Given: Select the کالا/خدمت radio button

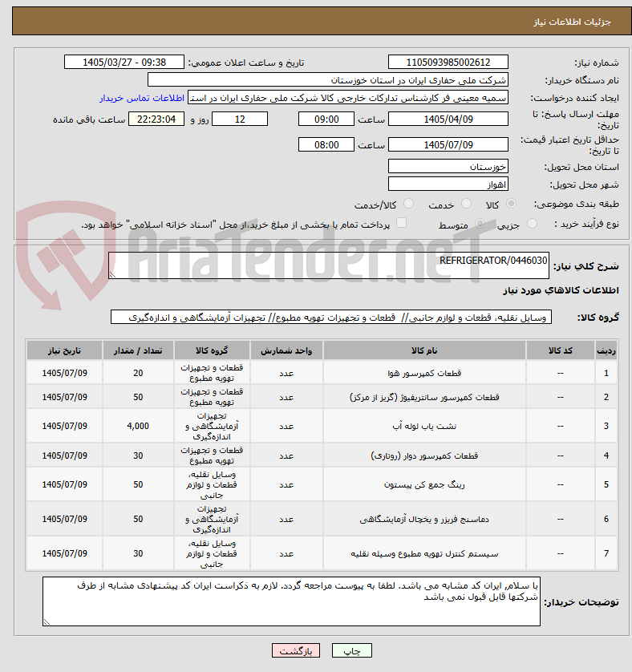Looking at the screenshot, I should [408, 204].
